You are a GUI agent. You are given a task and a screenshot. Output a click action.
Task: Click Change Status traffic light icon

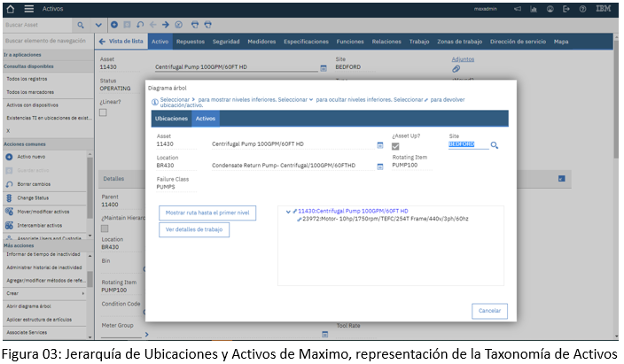point(9,198)
